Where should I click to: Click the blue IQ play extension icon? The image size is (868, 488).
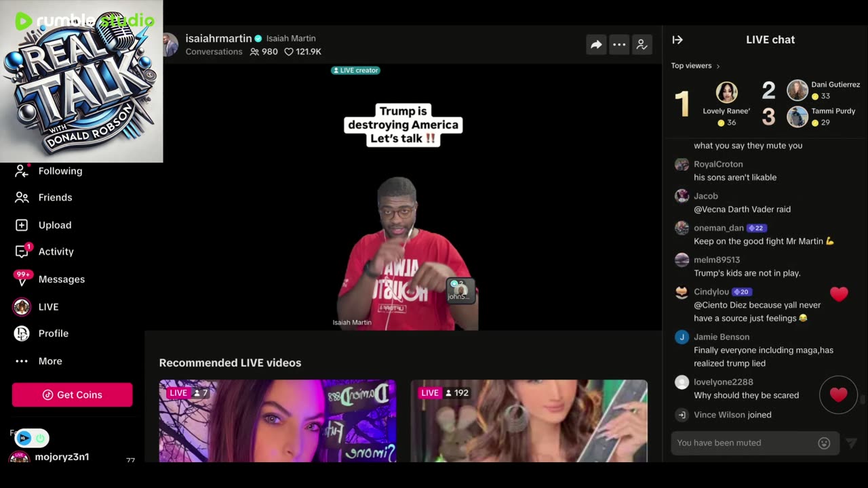(24, 439)
